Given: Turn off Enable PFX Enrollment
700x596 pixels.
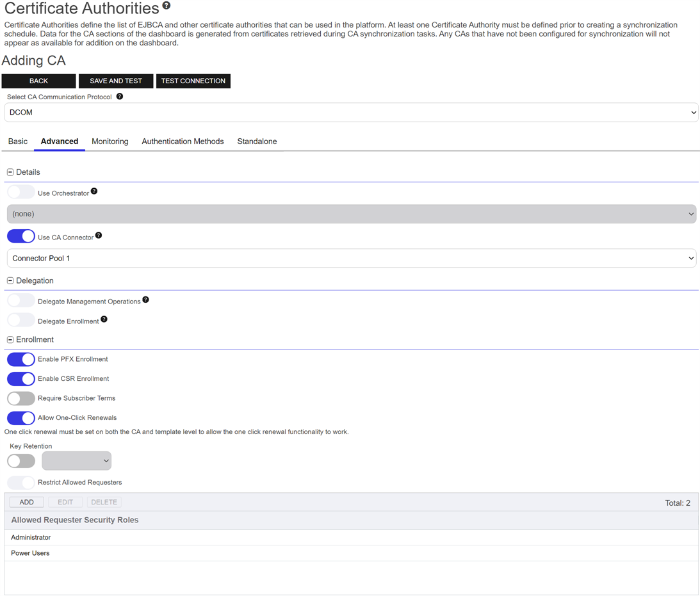Looking at the screenshot, I should point(21,359).
